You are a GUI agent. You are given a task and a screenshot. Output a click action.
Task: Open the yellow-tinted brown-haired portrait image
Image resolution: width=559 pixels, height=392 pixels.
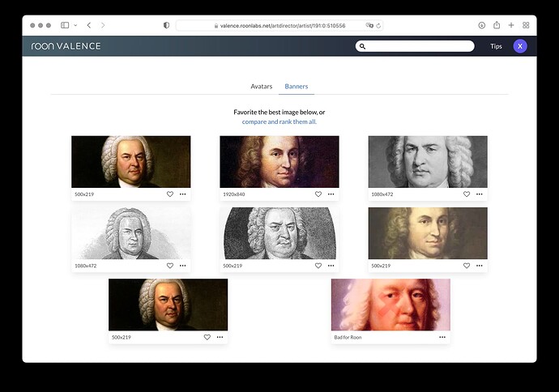428,233
